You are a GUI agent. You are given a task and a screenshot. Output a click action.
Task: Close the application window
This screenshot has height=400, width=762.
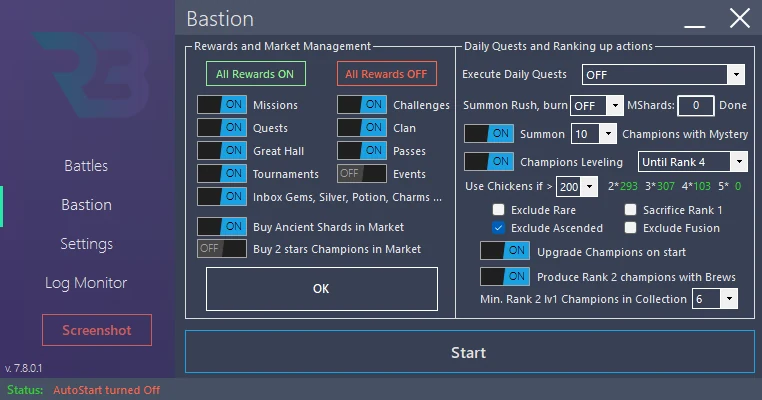tap(740, 19)
